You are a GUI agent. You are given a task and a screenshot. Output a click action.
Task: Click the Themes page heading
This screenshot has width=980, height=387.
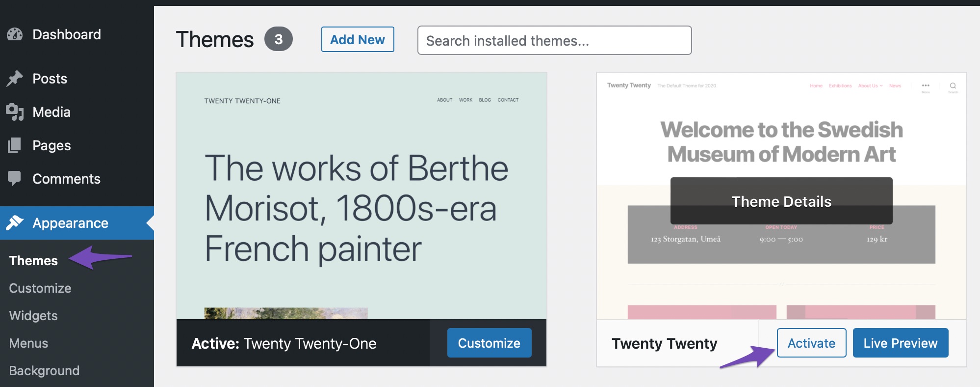coord(215,39)
